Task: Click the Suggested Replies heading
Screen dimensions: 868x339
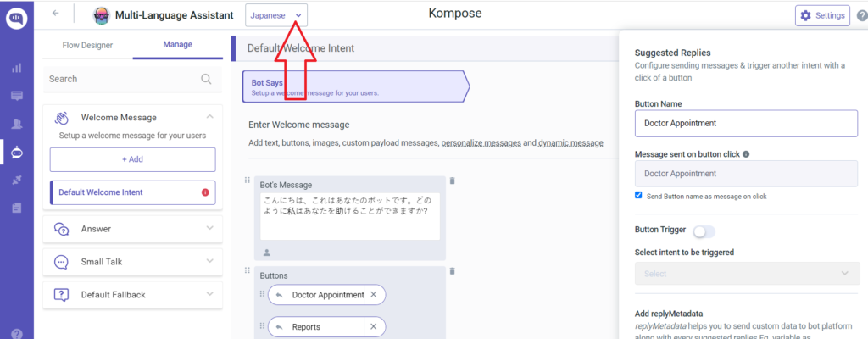Action: [x=672, y=53]
